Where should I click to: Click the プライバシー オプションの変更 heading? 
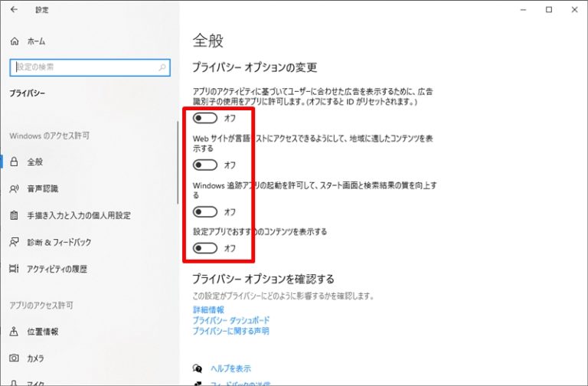(x=255, y=67)
